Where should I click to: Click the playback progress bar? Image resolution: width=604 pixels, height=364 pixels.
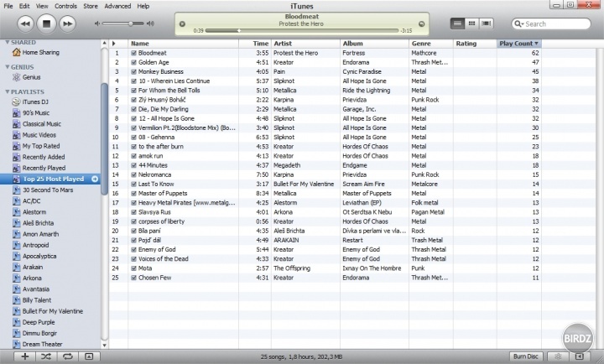[x=302, y=30]
